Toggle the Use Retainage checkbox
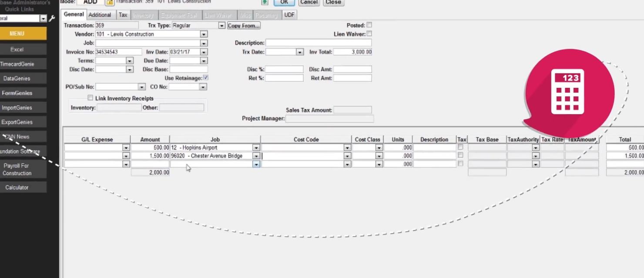Viewport: 644px width, 278px height. 205,78
